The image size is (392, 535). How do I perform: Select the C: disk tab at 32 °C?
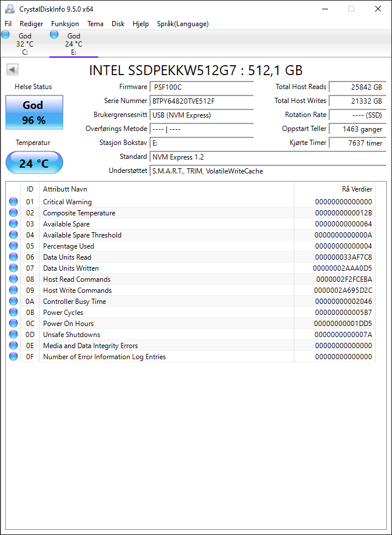click(x=24, y=44)
